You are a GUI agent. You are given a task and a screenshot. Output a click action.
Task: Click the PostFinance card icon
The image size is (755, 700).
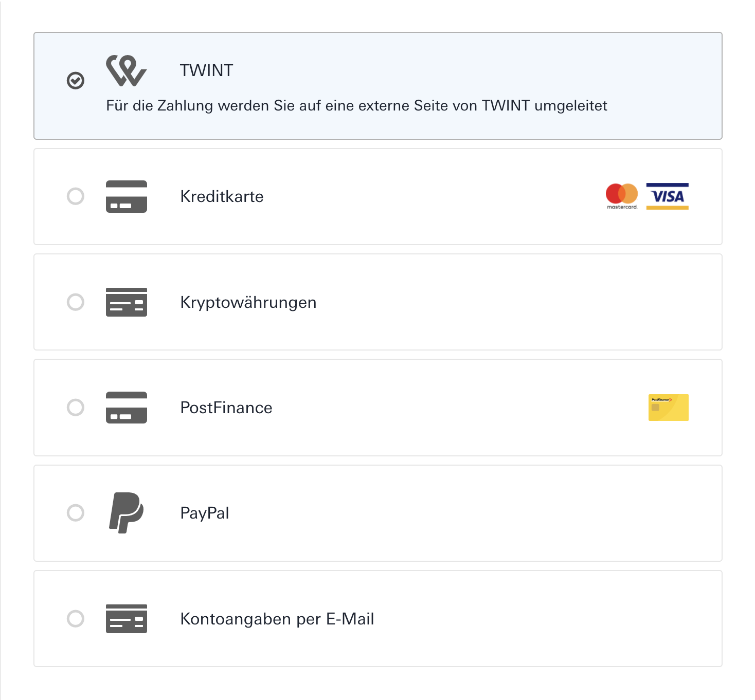pyautogui.click(x=127, y=408)
